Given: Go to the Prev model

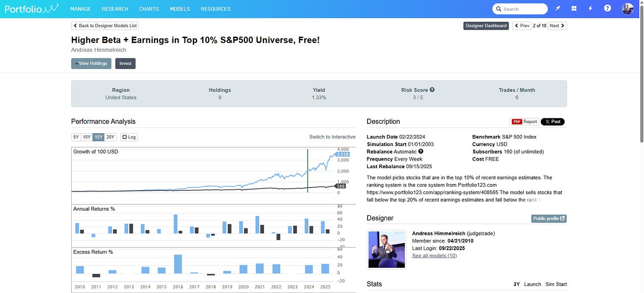Looking at the screenshot, I should (x=522, y=26).
